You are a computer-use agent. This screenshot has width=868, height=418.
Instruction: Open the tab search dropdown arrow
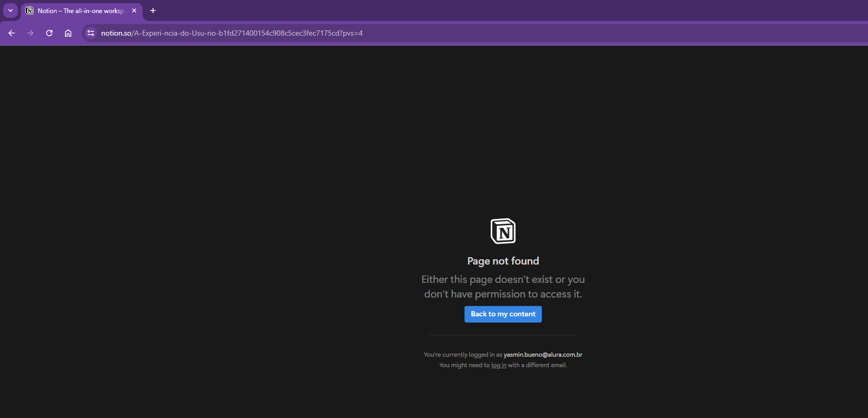pyautogui.click(x=10, y=10)
